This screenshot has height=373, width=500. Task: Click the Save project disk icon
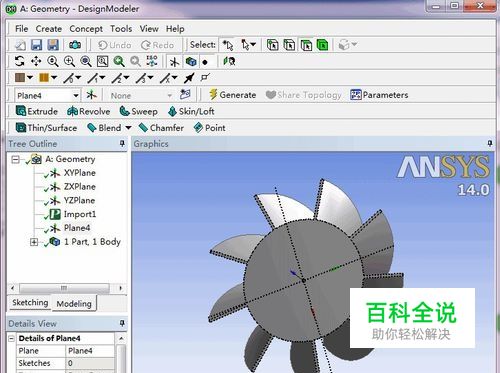(36, 45)
